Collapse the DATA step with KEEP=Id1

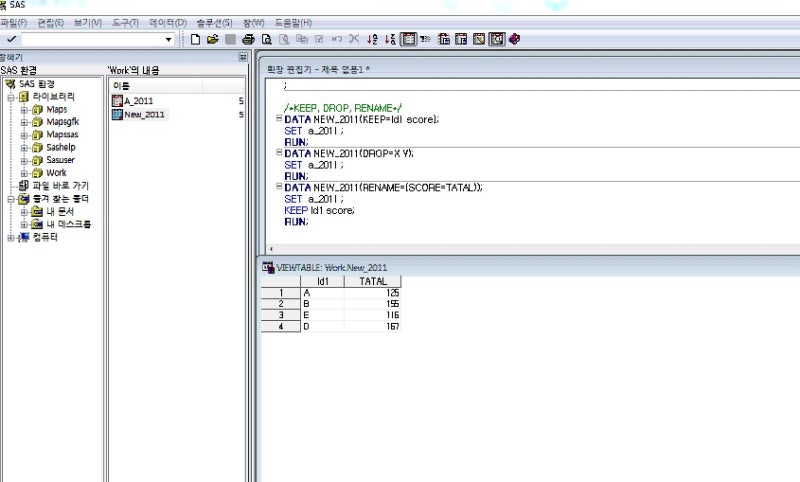tap(278, 119)
